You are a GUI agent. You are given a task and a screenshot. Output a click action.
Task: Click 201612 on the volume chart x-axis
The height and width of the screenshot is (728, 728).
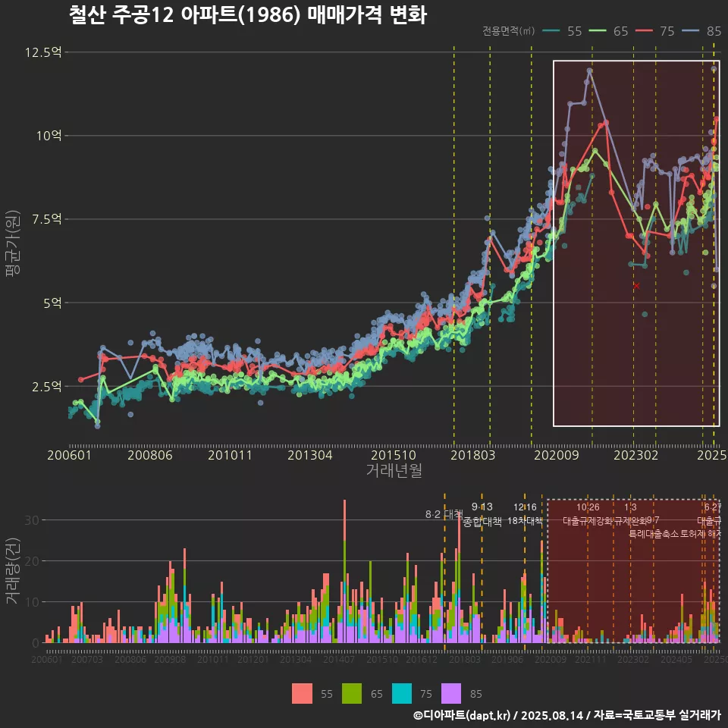point(422,659)
